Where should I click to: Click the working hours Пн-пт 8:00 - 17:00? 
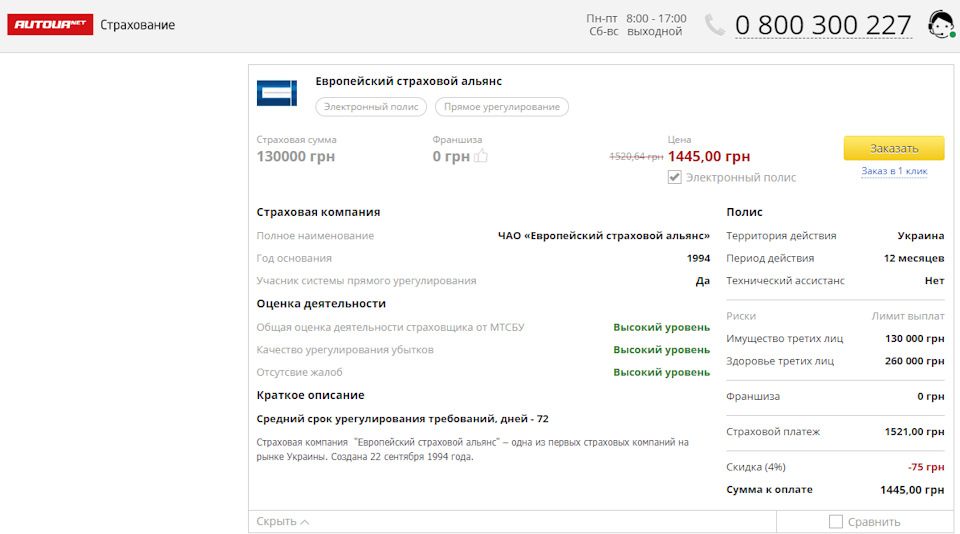pos(636,18)
